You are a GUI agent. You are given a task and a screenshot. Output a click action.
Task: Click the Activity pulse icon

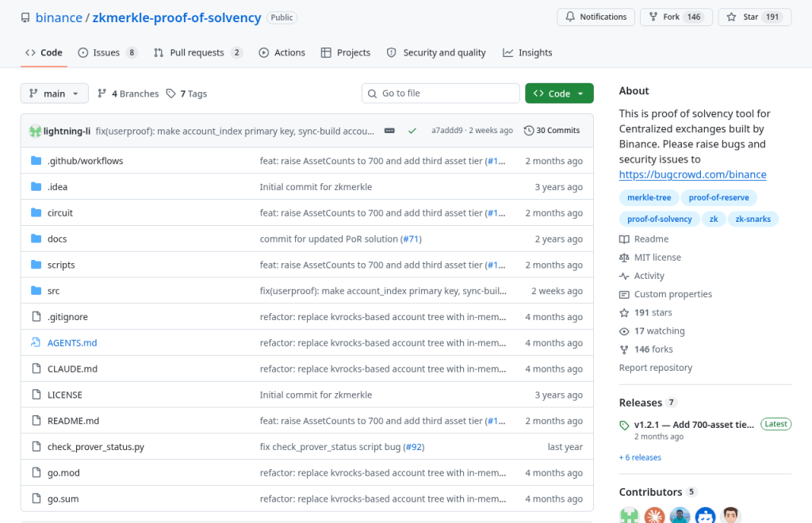(625, 276)
